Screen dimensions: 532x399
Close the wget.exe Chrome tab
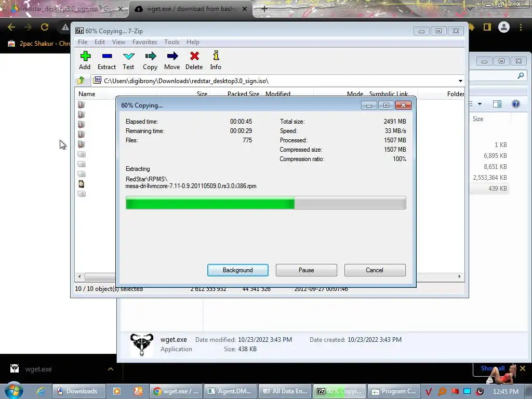245,9
